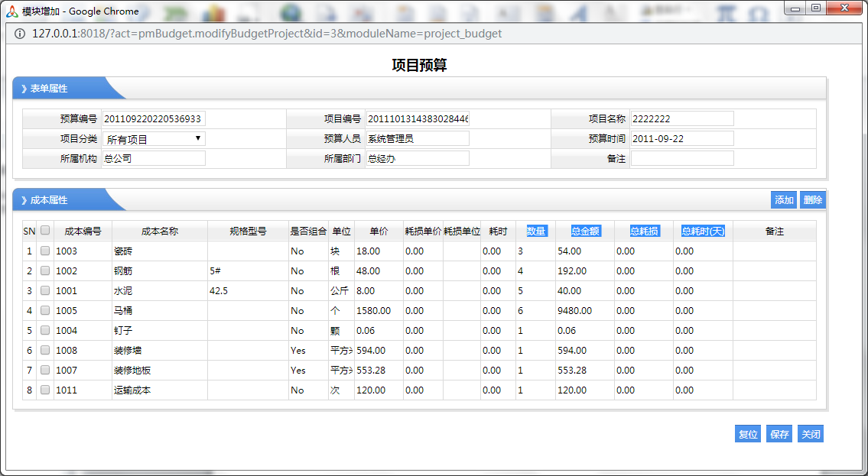Open the 项目分类 dropdown
The width and height of the screenshot is (868, 476).
tap(154, 139)
